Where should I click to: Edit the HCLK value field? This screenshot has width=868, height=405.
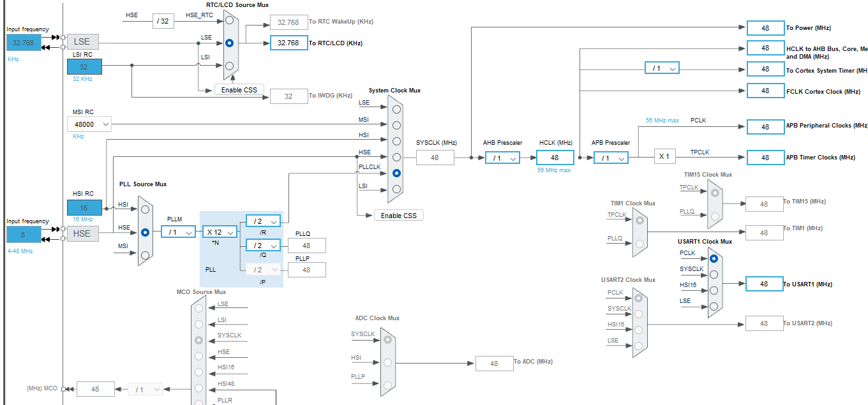click(554, 158)
